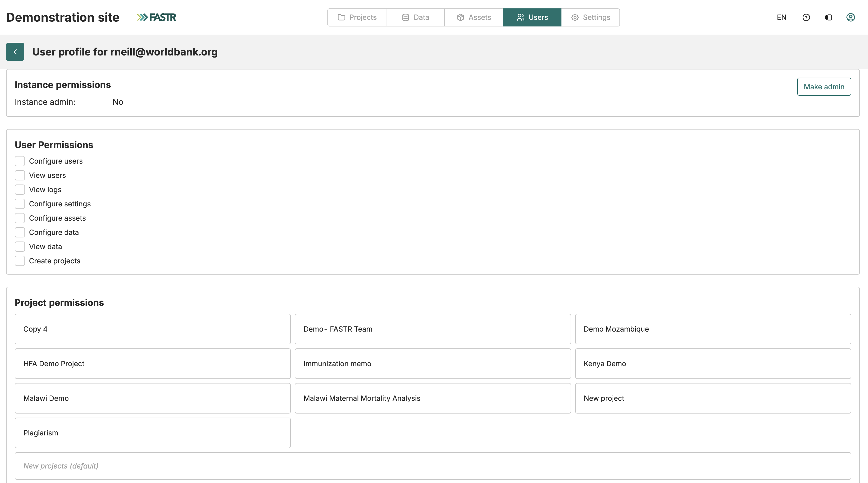Open the Data tab
This screenshot has width=868, height=483.
(x=415, y=18)
